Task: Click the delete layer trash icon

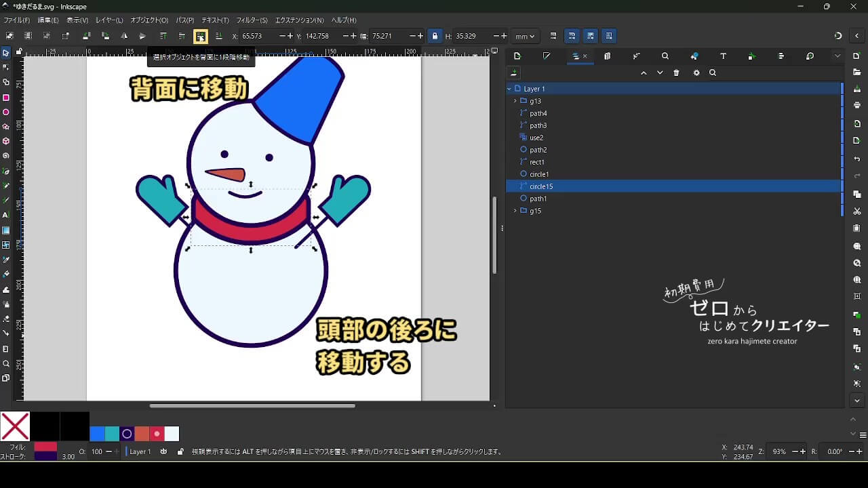Action: tap(676, 73)
